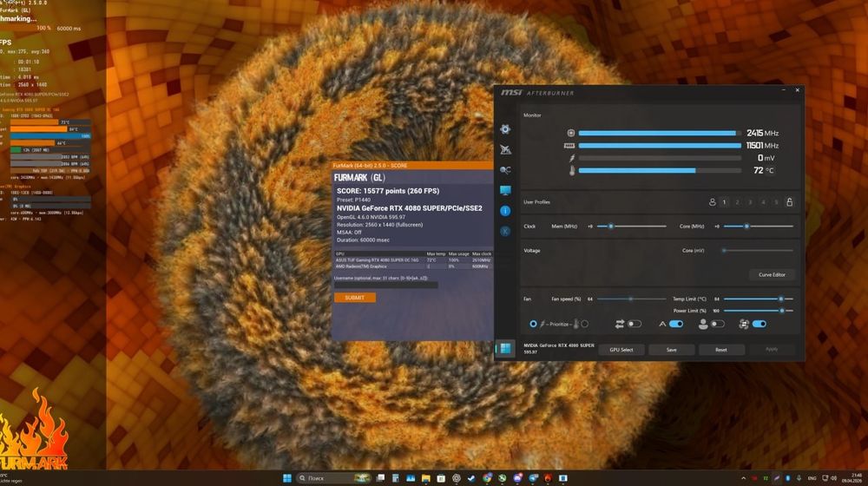Screen dimensions: 868x486
Task: Adjust the Power Limit (%) slider
Action: coord(759,311)
